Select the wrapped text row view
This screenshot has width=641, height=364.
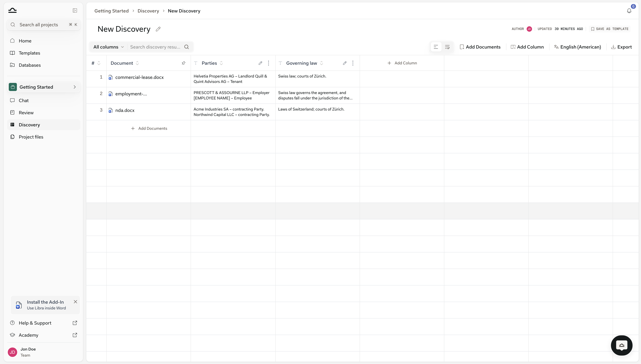[447, 47]
